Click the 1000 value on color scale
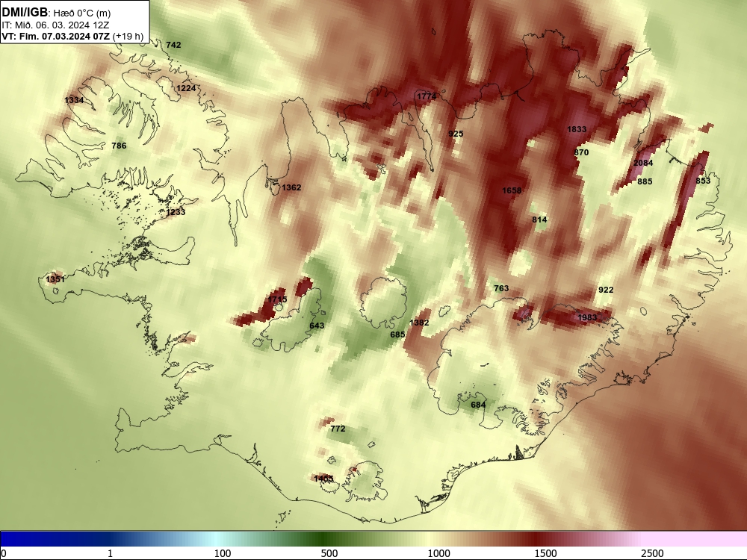Screen dimensions: 747x560 pos(438,553)
